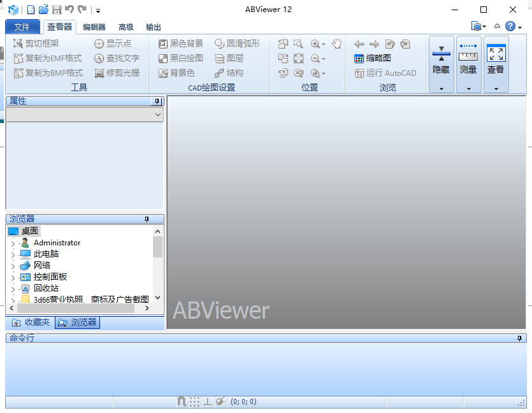This screenshot has width=532, height=413.
Task: Open the 文件 menu
Action: [22, 27]
